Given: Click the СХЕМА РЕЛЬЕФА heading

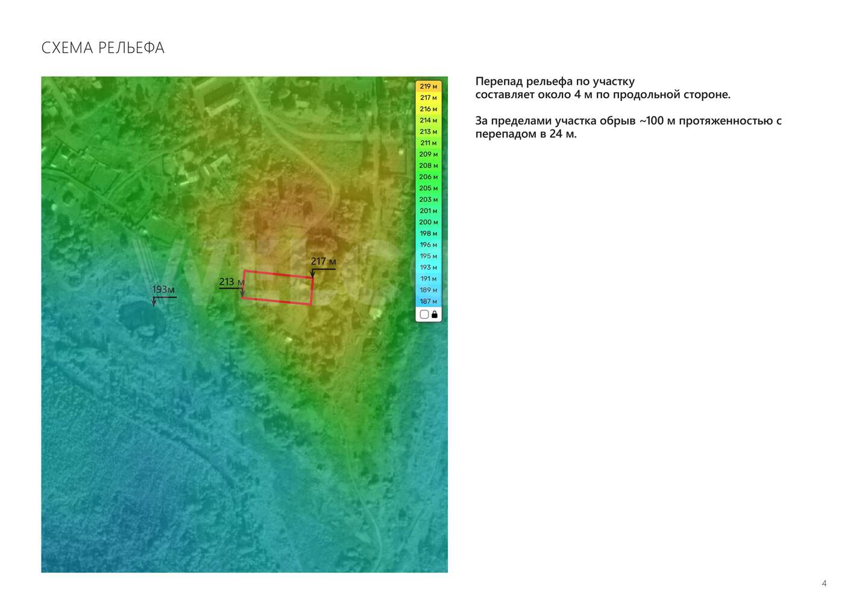Looking at the screenshot, I should 102,48.
